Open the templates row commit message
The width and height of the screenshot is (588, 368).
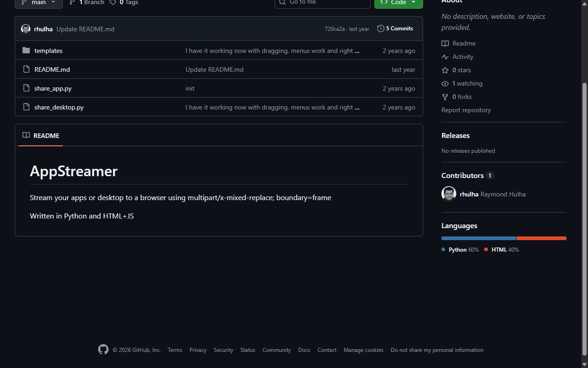(269, 51)
